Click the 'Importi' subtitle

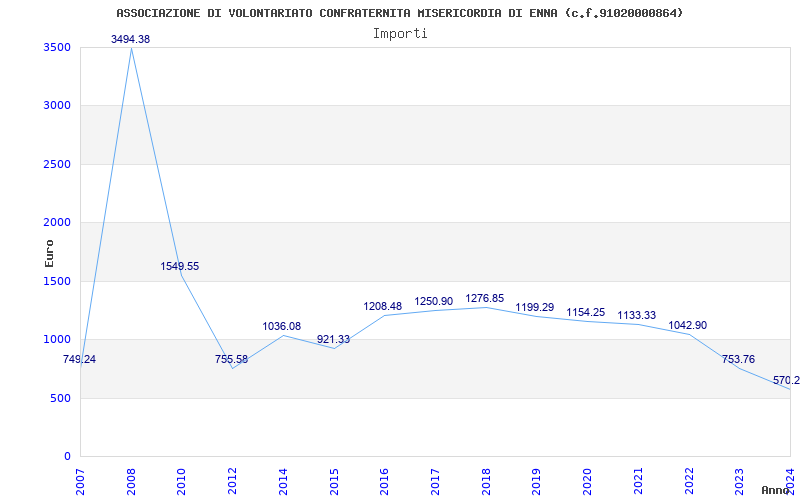click(400, 33)
